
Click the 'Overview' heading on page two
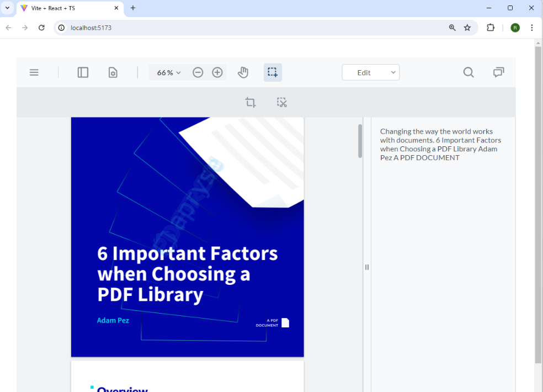point(123,389)
